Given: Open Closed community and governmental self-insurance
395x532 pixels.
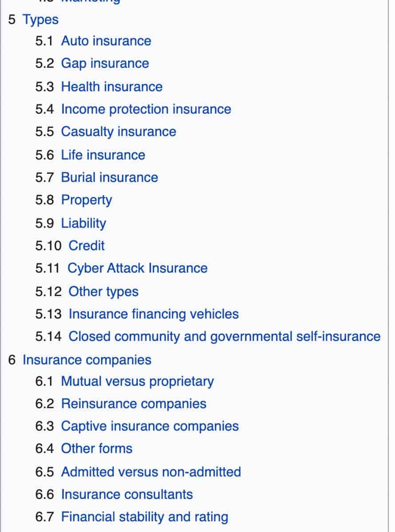Looking at the screenshot, I should coord(223,336).
